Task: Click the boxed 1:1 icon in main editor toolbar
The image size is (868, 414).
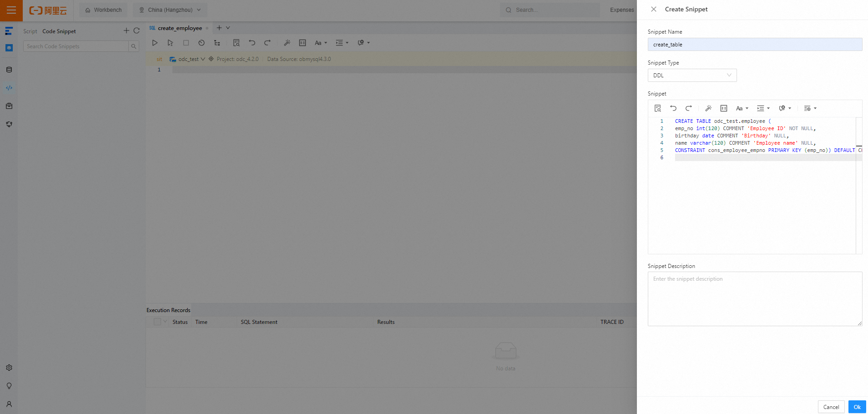Action: 303,43
